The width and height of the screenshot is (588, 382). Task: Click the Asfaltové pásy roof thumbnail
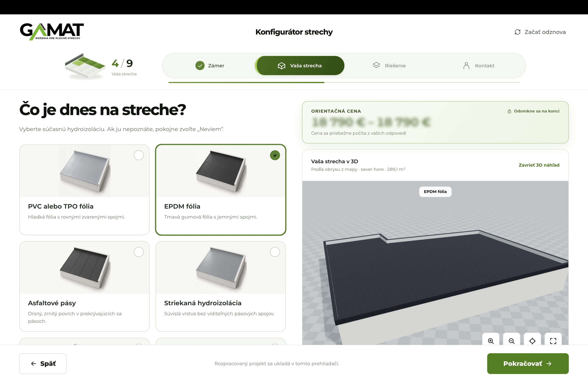85,268
